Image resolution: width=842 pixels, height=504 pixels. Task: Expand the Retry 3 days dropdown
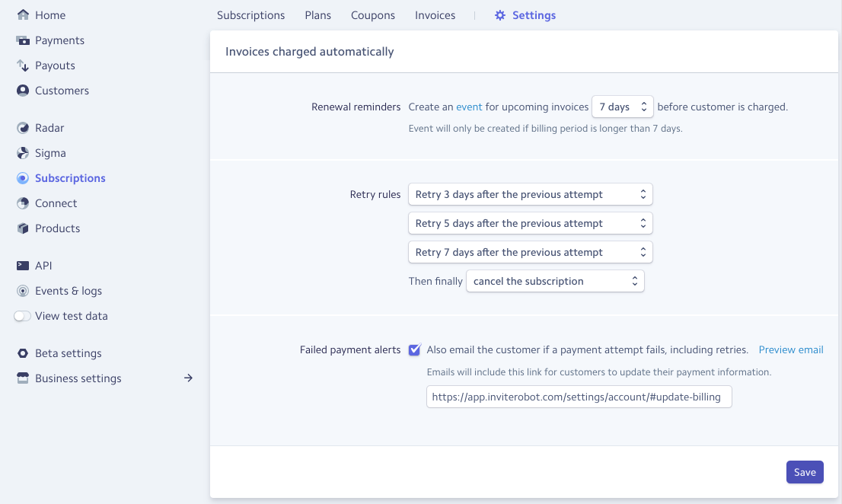coord(530,195)
